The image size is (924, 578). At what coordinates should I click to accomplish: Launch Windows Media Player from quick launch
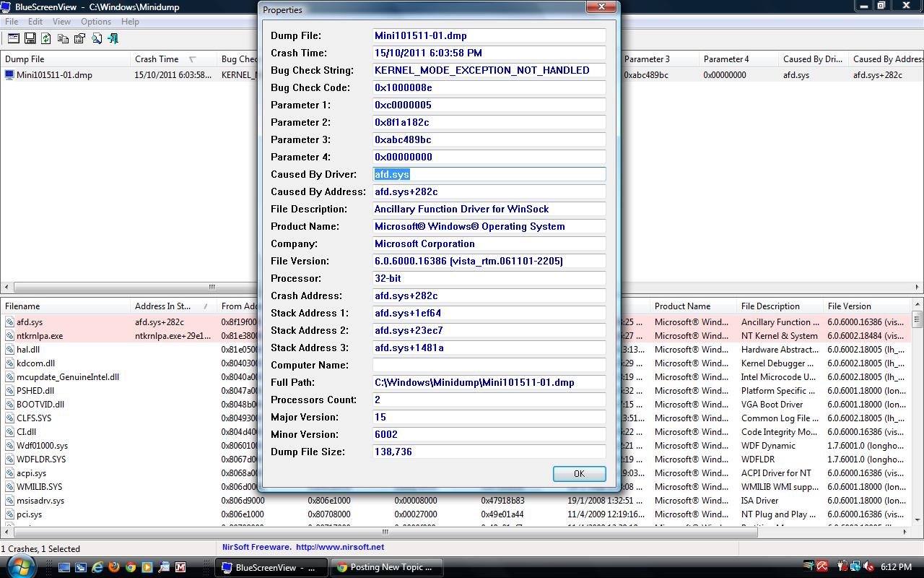(x=147, y=568)
